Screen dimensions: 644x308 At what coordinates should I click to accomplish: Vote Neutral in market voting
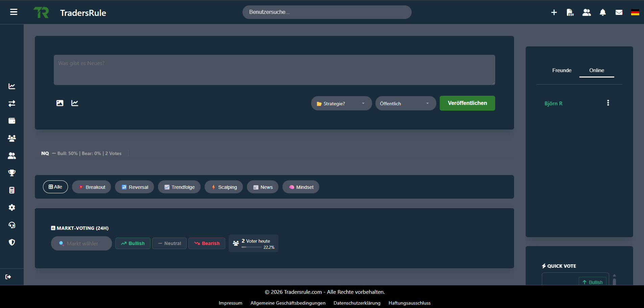point(169,243)
